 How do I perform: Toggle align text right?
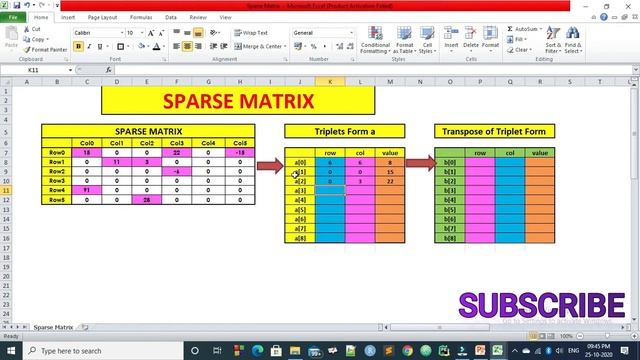click(198, 46)
